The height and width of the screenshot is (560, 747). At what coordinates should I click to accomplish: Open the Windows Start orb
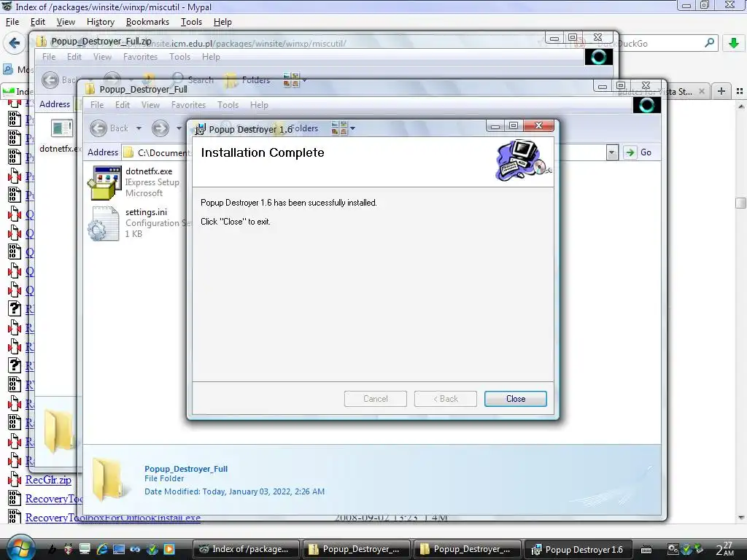click(20, 547)
